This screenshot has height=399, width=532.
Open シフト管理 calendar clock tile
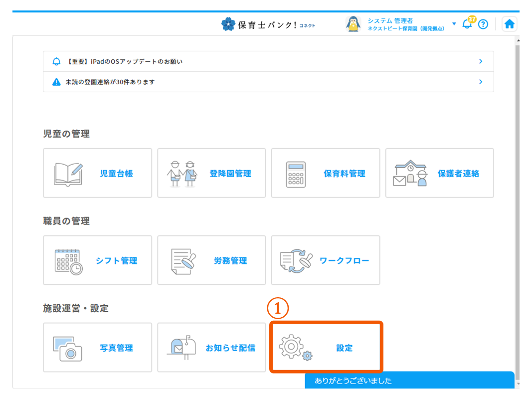click(x=97, y=260)
